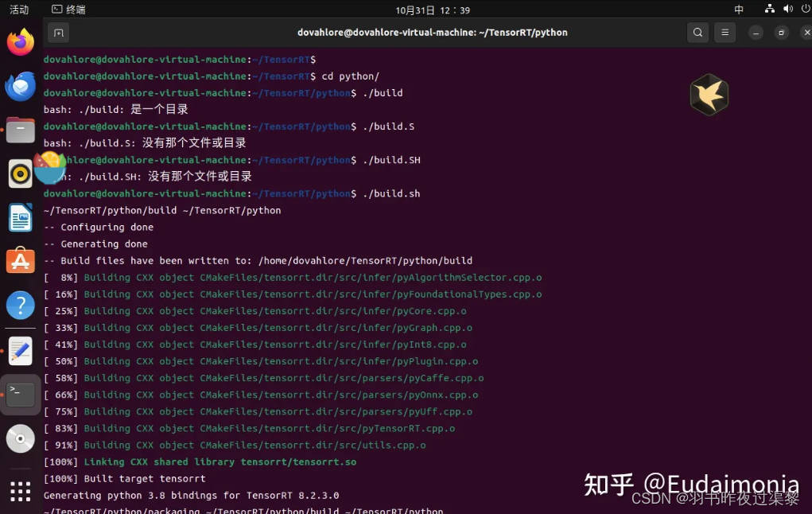Click the Show Applications grid button
Screen dimensions: 812x514
pos(19,491)
